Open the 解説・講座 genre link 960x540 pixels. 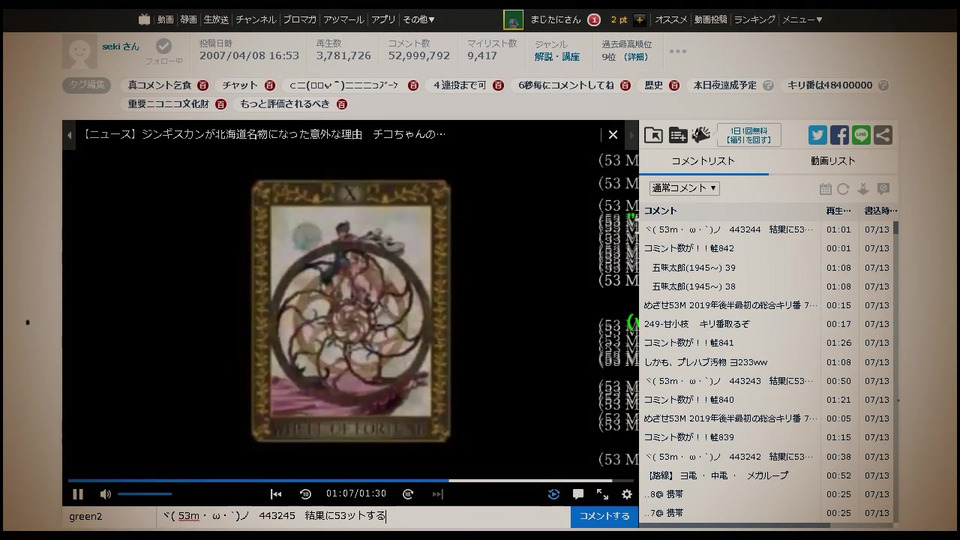(x=557, y=57)
